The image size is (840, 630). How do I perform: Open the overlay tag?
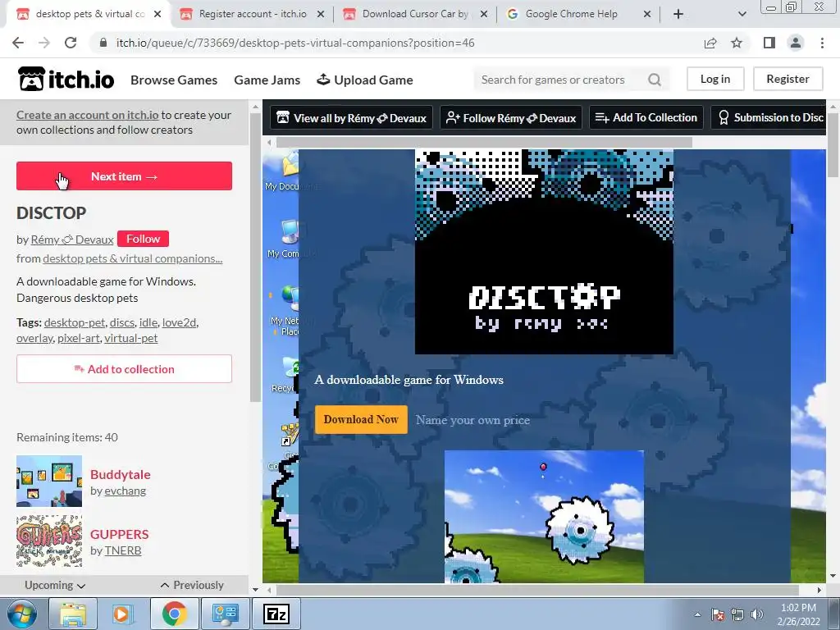click(x=34, y=338)
